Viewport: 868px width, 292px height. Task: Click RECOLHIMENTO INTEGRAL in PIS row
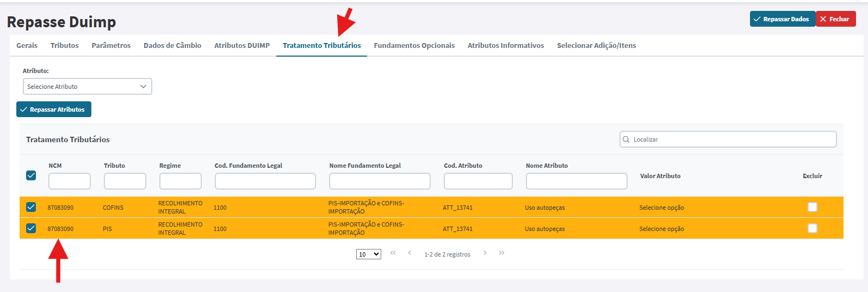click(x=180, y=228)
